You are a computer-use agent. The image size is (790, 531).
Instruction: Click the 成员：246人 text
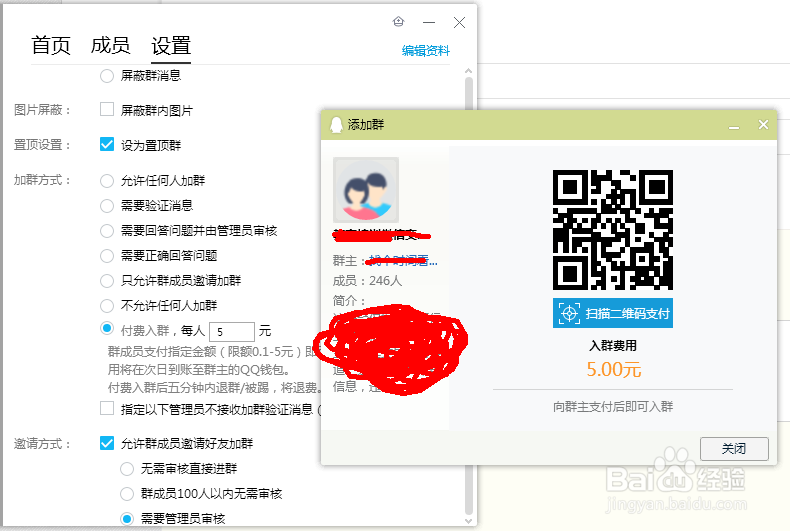(x=367, y=281)
